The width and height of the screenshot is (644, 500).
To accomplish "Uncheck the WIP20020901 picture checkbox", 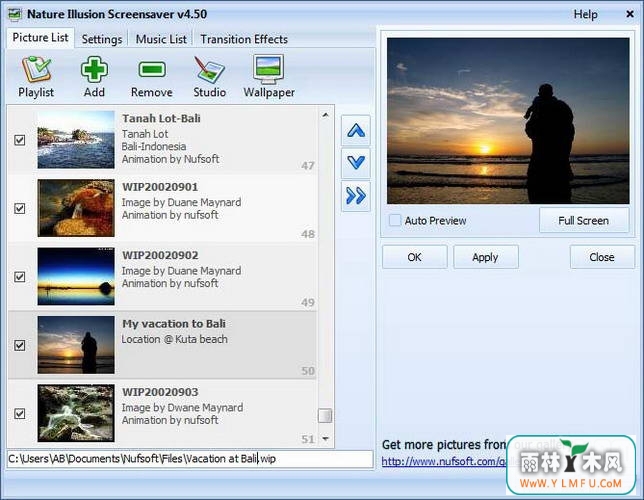I will 19,208.
